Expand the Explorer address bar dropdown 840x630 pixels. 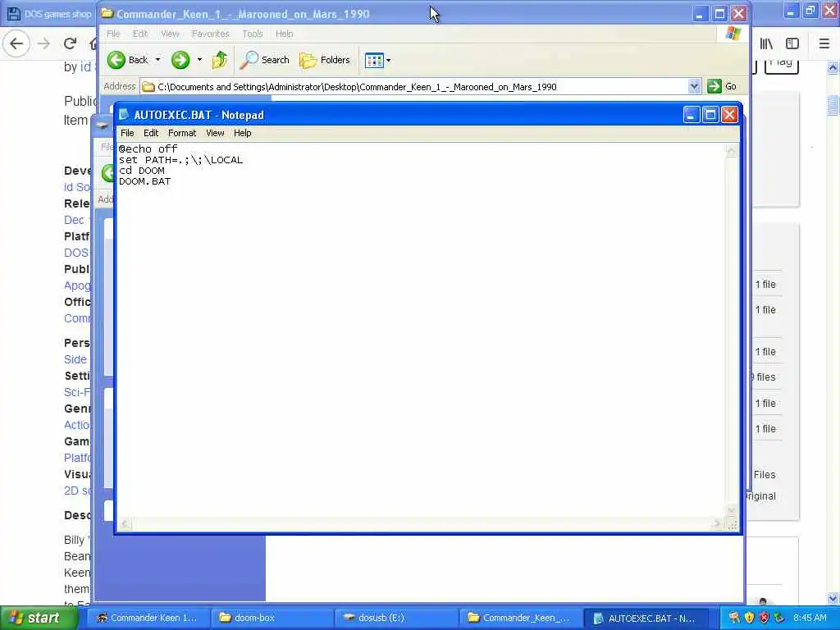point(694,86)
